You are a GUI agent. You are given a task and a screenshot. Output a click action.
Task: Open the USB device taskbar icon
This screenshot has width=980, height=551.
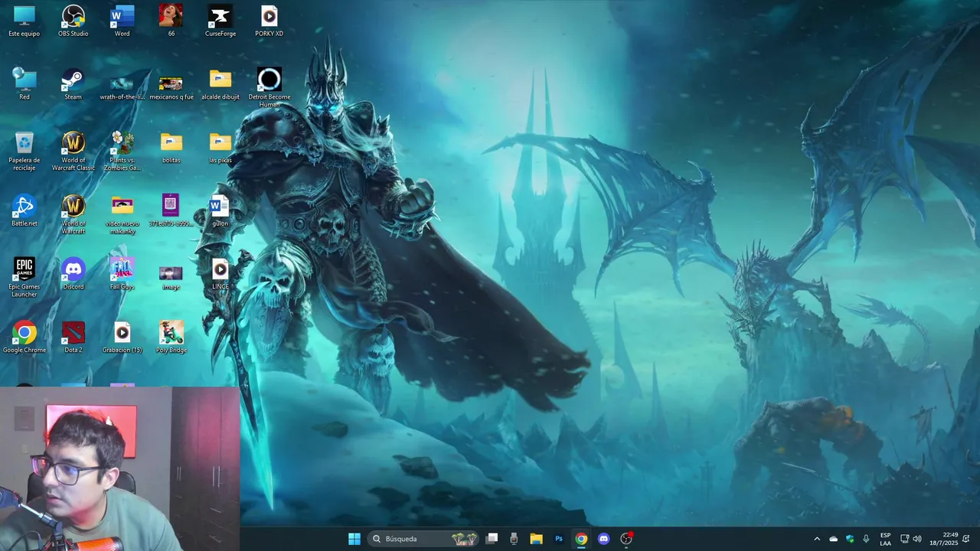click(x=514, y=539)
